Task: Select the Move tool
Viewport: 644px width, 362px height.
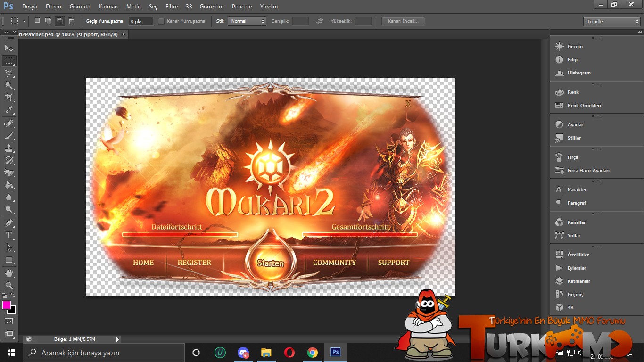Action: pyautogui.click(x=9, y=48)
